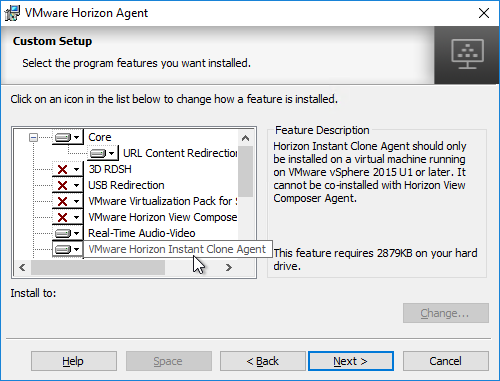Select Real-Time Audio-Video feature
This screenshot has width=500, height=381.
[x=142, y=233]
